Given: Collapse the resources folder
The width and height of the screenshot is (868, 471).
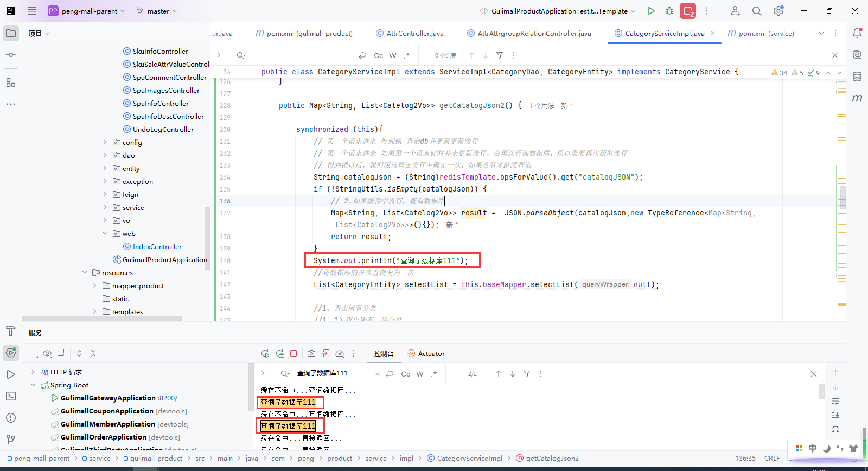Looking at the screenshot, I should click(x=85, y=272).
